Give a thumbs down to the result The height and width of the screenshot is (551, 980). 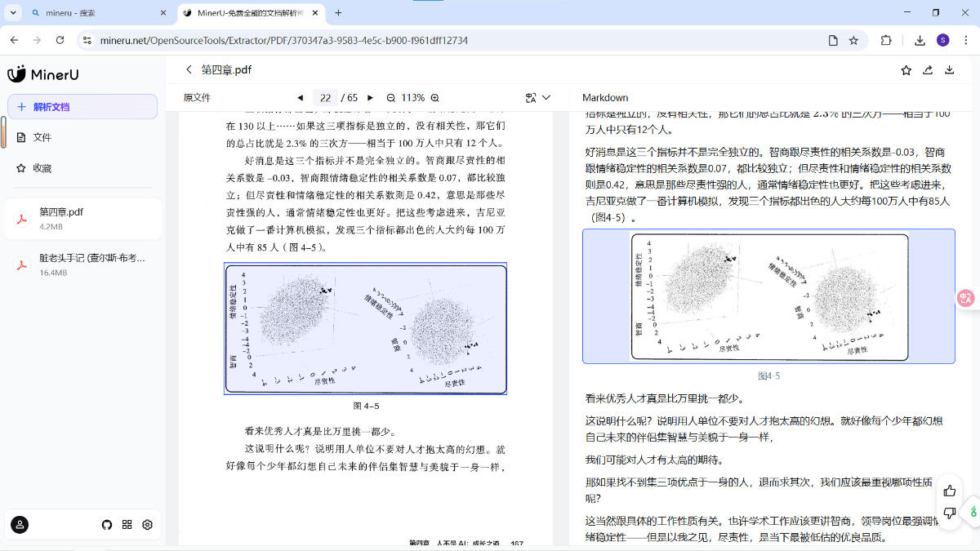[x=949, y=513]
